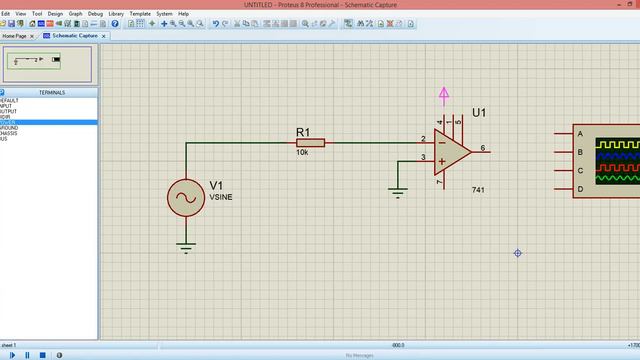Close the Home Page tab
The width and height of the screenshot is (640, 360).
pos(32,36)
